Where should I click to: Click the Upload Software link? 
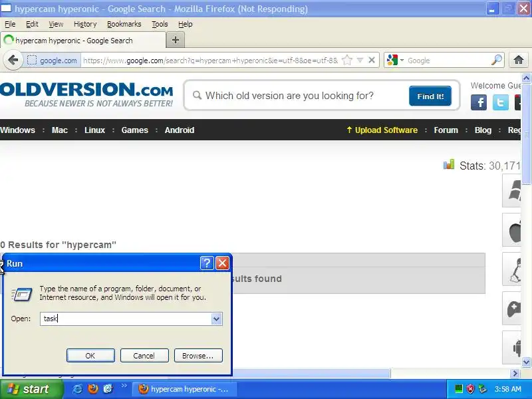pyautogui.click(x=382, y=130)
